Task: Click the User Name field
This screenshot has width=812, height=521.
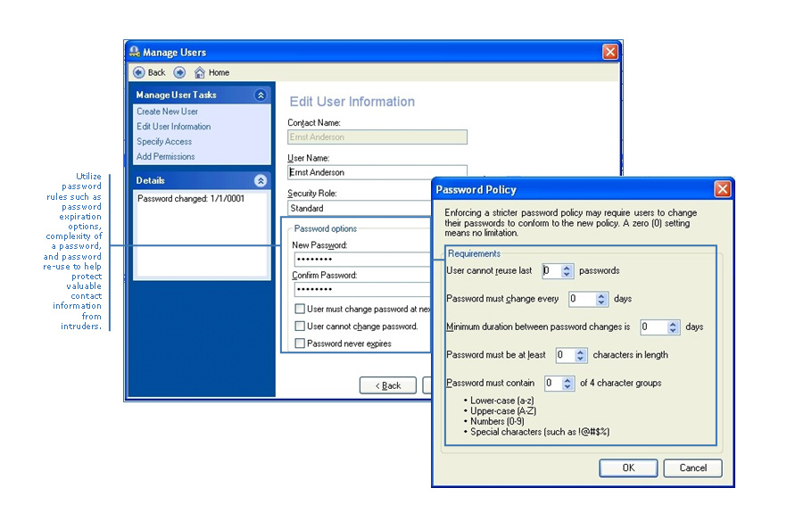Action: pos(377,172)
